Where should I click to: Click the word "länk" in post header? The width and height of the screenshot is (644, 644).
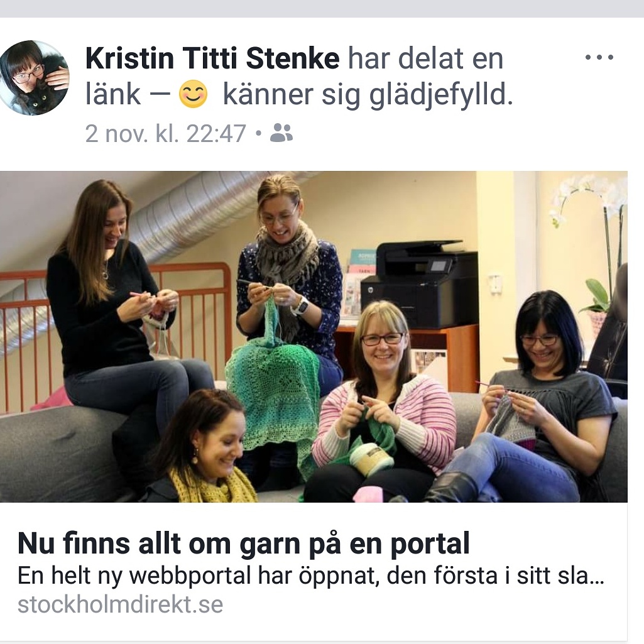point(113,94)
